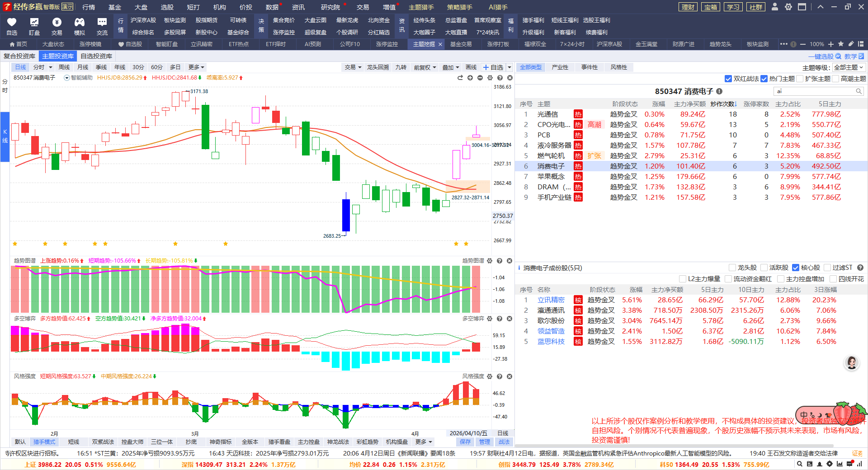Viewport: 868px width, 470px height.
Task: Open the 交易 yen coin icon
Action: (x=57, y=23)
